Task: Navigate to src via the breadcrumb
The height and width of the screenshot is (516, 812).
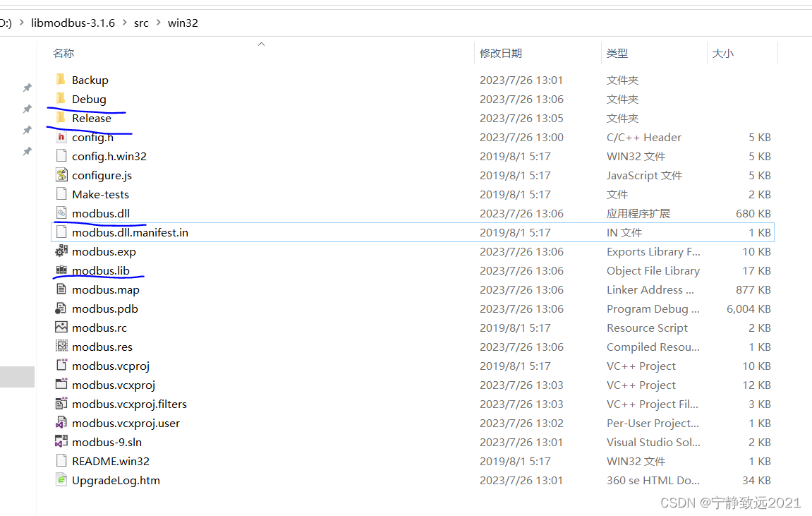Action: (141, 22)
